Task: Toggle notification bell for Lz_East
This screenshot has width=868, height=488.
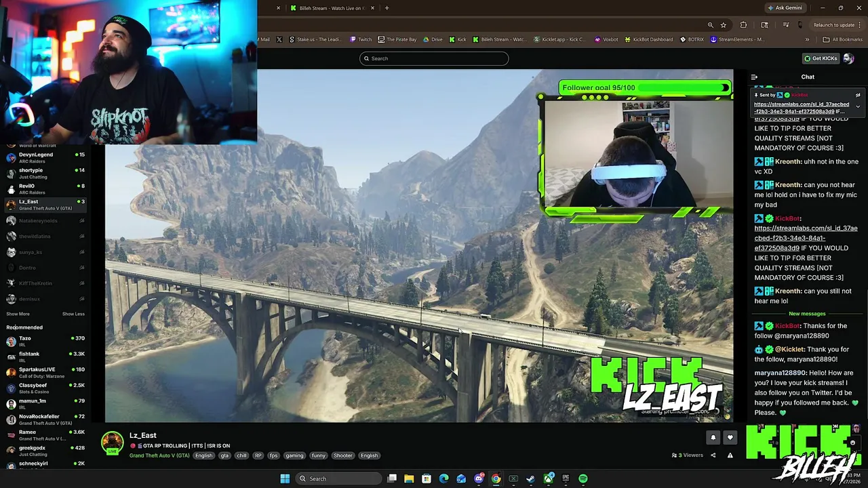Action: coord(713,438)
